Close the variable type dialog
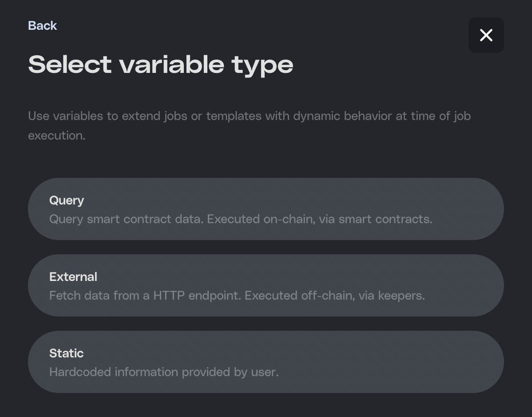532x417 pixels. (x=486, y=35)
